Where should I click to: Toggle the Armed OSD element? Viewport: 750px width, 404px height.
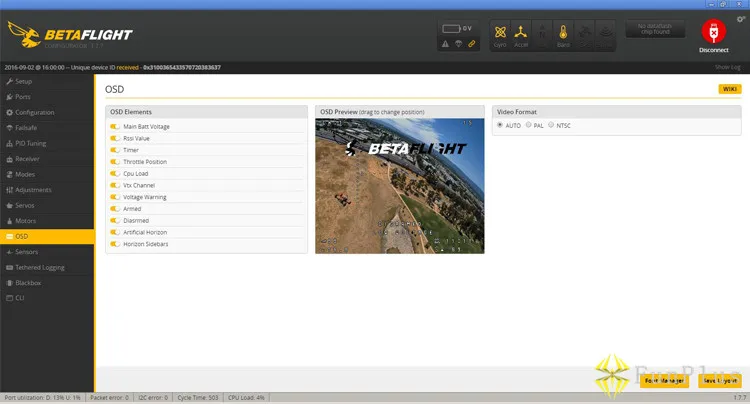click(x=115, y=208)
